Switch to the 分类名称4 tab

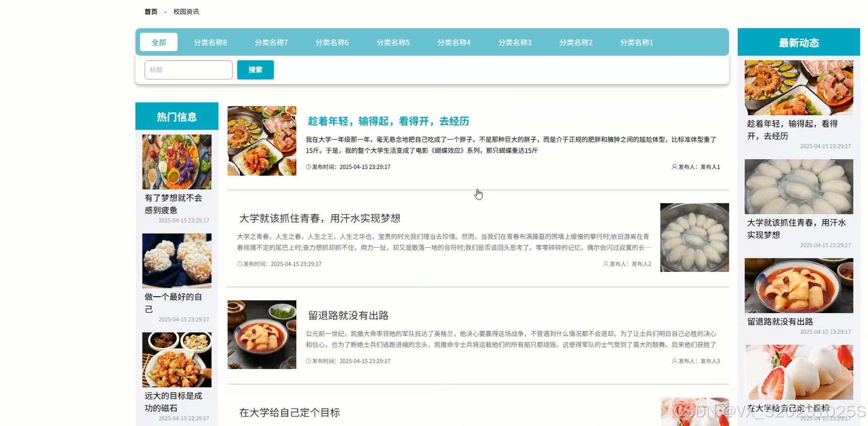pyautogui.click(x=454, y=42)
